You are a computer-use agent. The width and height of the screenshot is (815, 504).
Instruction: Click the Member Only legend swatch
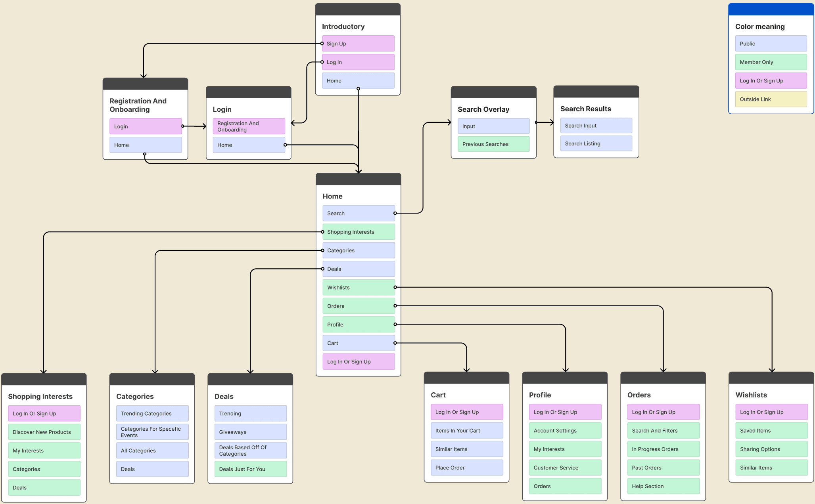pyautogui.click(x=771, y=62)
